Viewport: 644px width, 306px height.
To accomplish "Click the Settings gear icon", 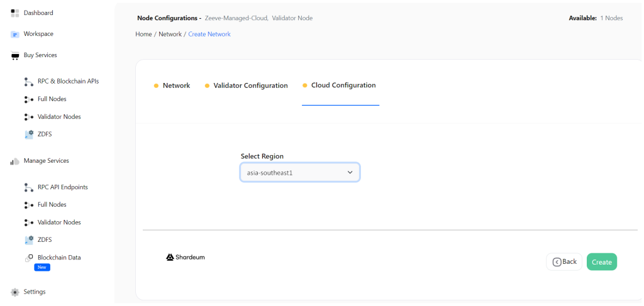I will [x=15, y=292].
